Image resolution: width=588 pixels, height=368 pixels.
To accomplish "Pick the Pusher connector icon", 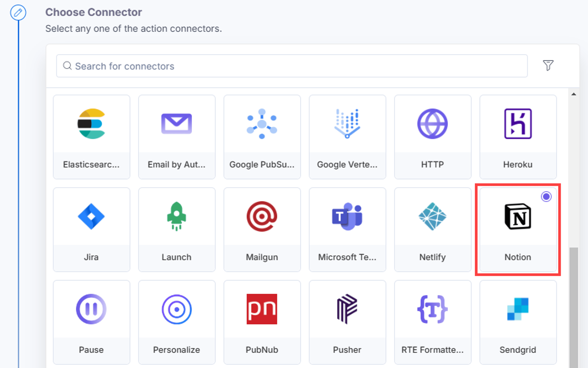I will (x=347, y=309).
